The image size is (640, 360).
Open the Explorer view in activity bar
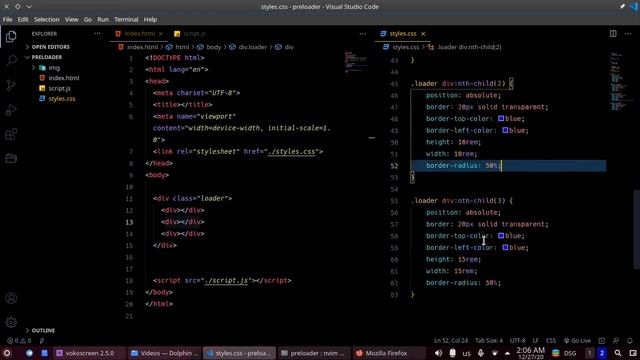[x=11, y=36]
